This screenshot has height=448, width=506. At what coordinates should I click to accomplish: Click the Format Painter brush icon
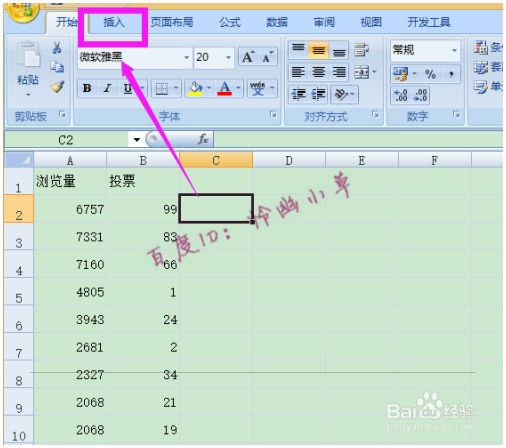(58, 87)
